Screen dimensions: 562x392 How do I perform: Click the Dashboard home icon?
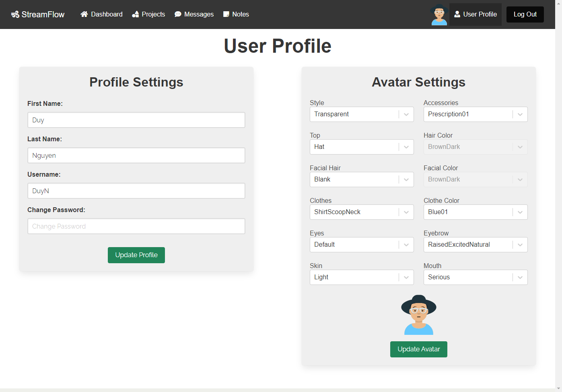click(x=84, y=14)
